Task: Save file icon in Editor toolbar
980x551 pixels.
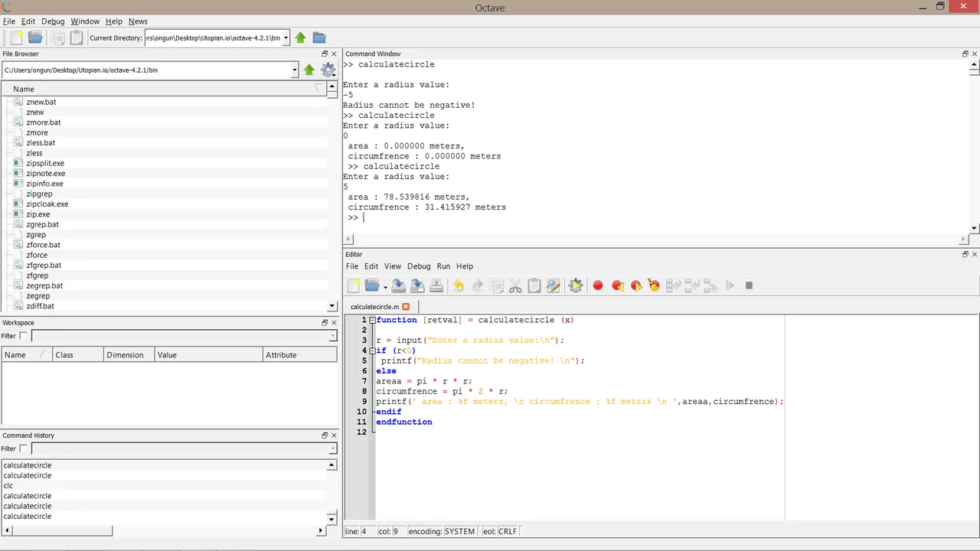Action: coord(398,285)
